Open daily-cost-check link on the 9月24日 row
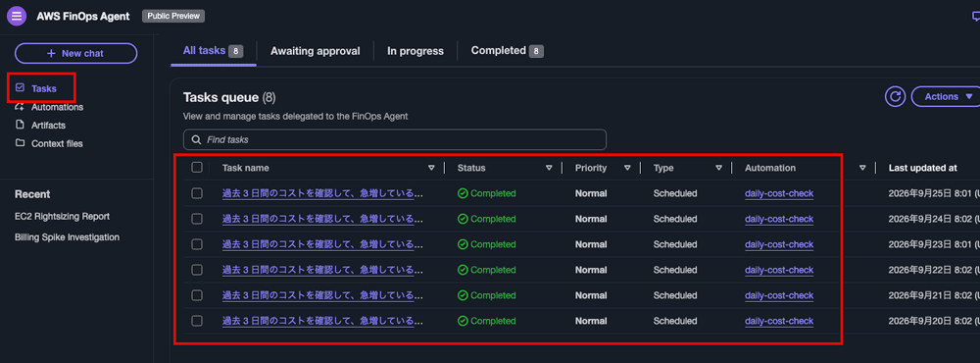This screenshot has width=980, height=363. (779, 219)
